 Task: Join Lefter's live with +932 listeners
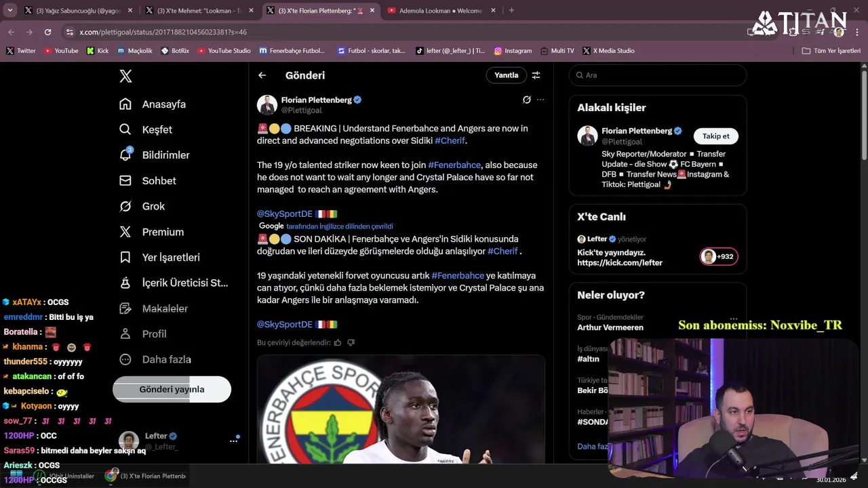[x=719, y=257]
